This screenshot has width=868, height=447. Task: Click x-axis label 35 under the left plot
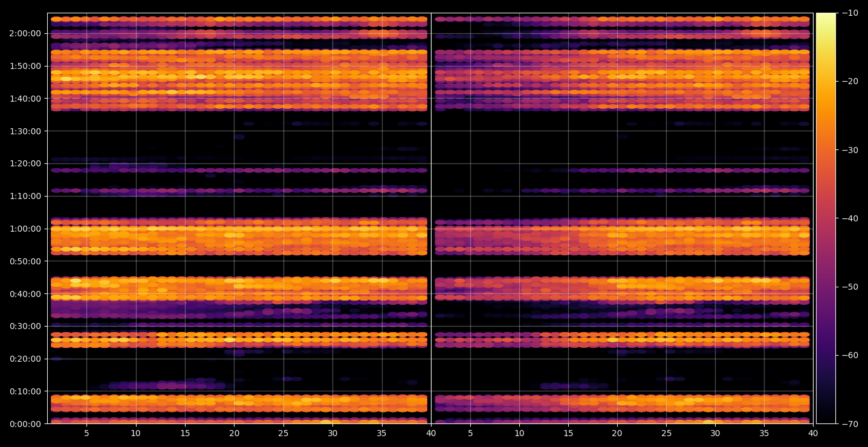(x=381, y=433)
